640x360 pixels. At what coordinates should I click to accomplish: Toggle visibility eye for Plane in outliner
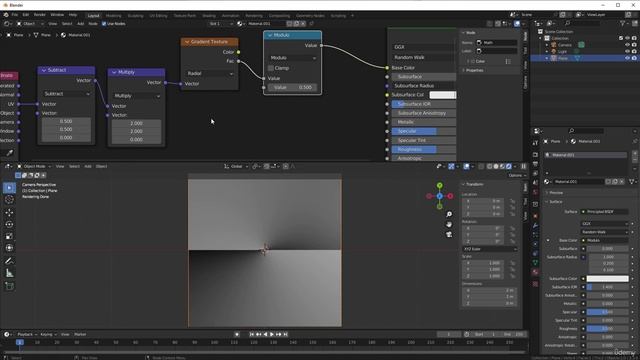627,58
